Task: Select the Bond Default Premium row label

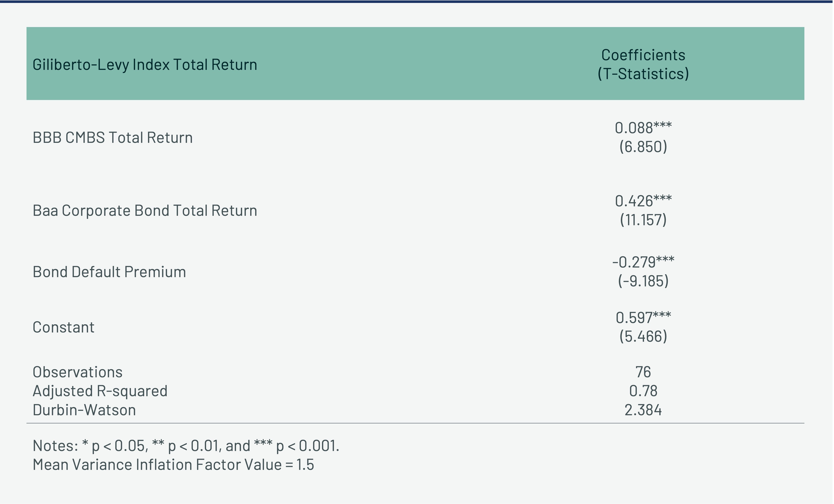Action: (x=109, y=272)
